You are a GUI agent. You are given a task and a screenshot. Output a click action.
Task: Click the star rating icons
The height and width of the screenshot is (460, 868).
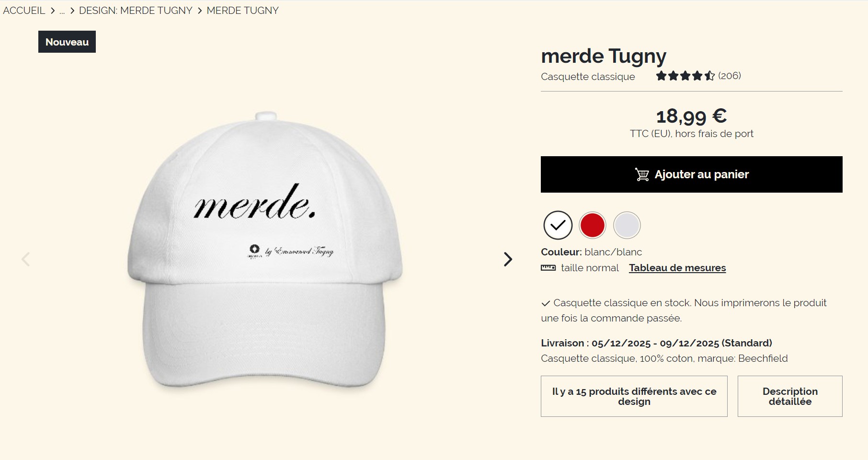[685, 76]
